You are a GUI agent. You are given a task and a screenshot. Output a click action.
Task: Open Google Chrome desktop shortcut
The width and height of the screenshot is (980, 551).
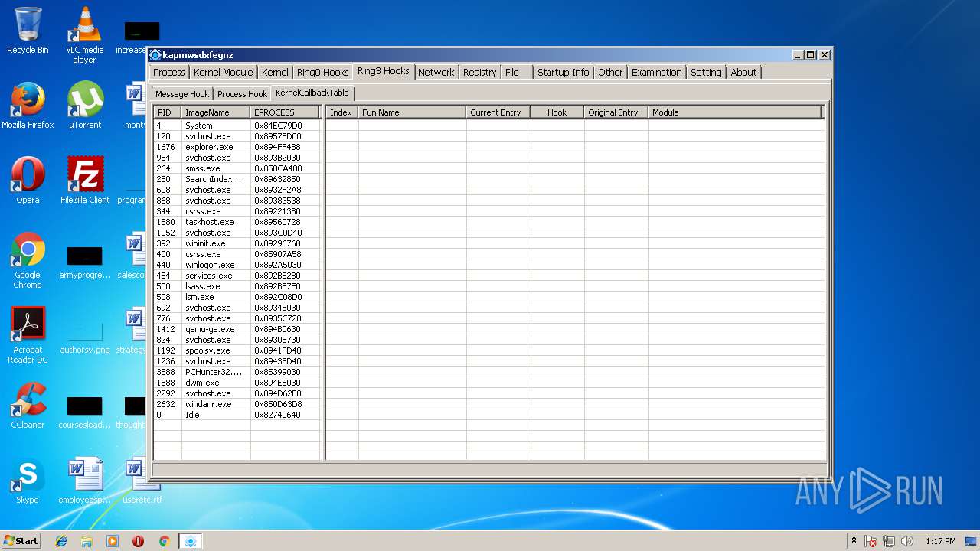pos(28,260)
